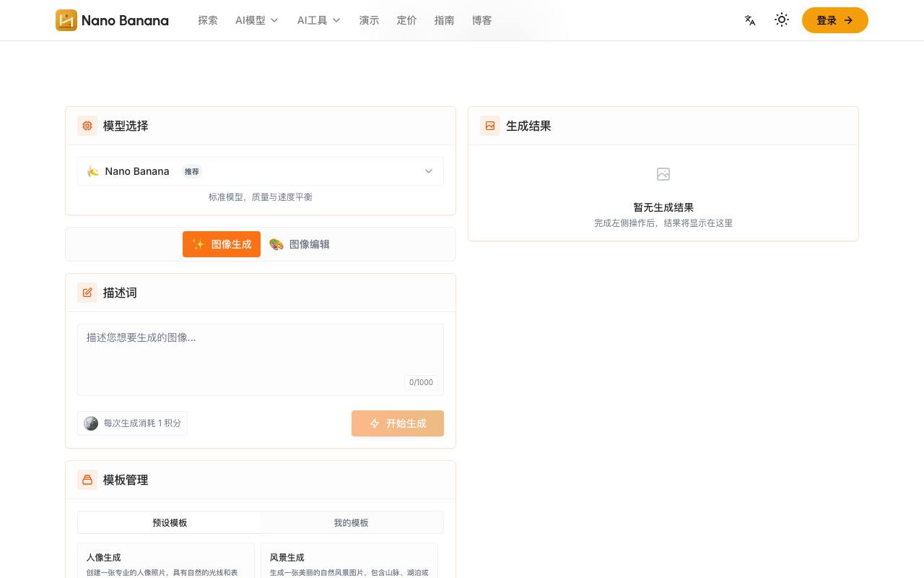Click the 完成左侧操作后，结果将显示在这里 hint text

click(663, 223)
